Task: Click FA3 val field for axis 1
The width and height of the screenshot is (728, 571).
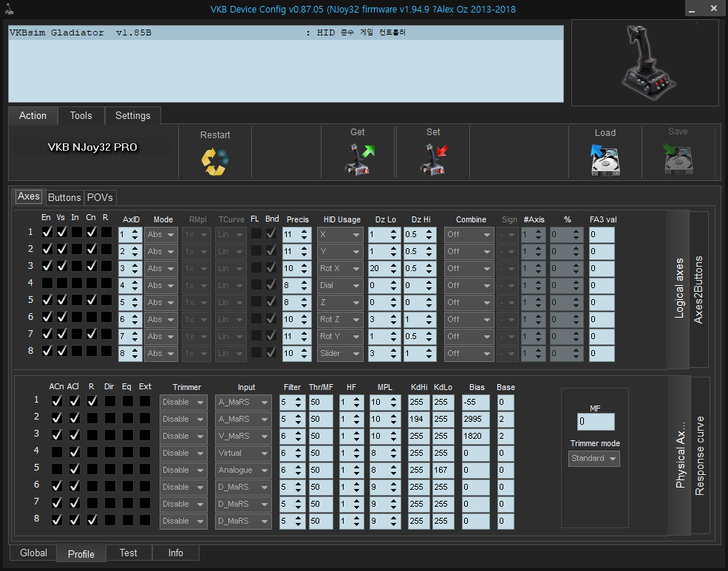Action: 602,235
